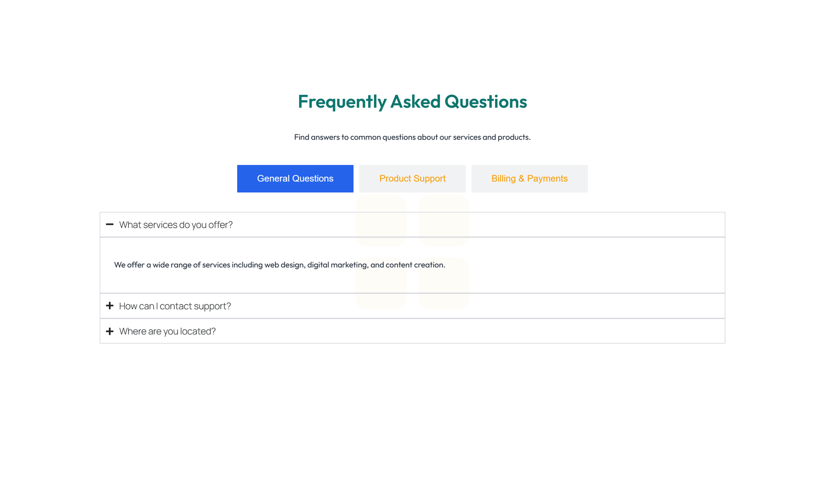Viewport: 825px width, 504px height.
Task: Click the plus icon next to contact support question
Action: 109,306
